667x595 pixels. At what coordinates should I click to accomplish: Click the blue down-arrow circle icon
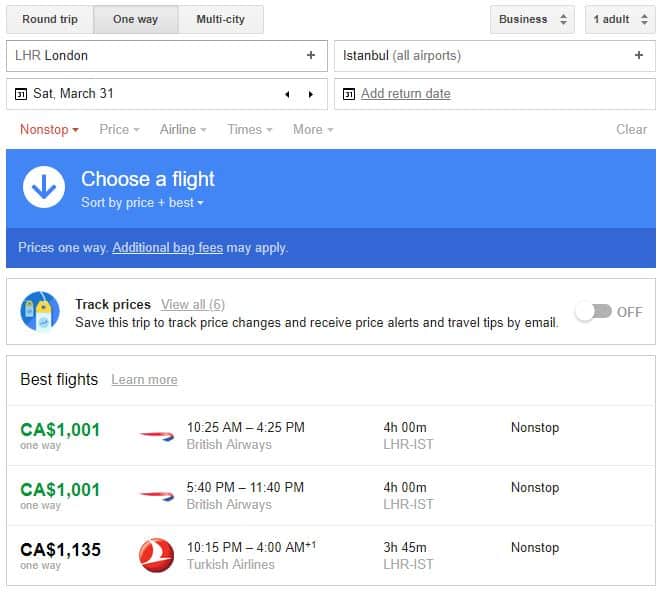pyautogui.click(x=44, y=187)
